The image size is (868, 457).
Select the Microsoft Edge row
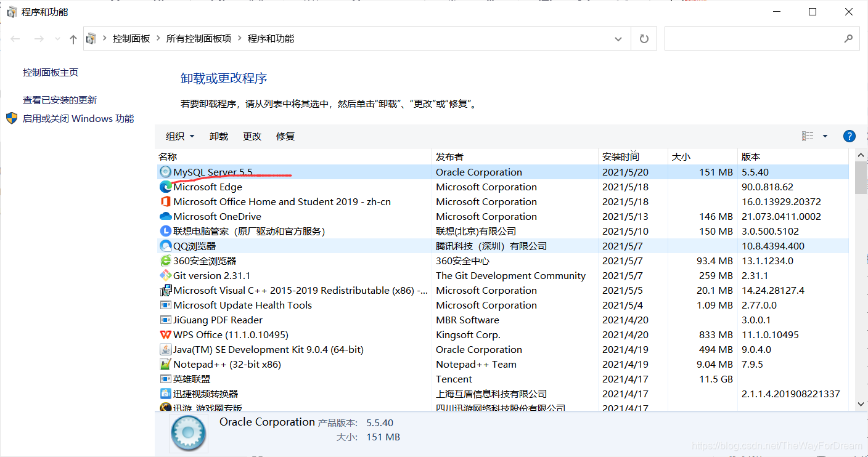[x=504, y=187]
